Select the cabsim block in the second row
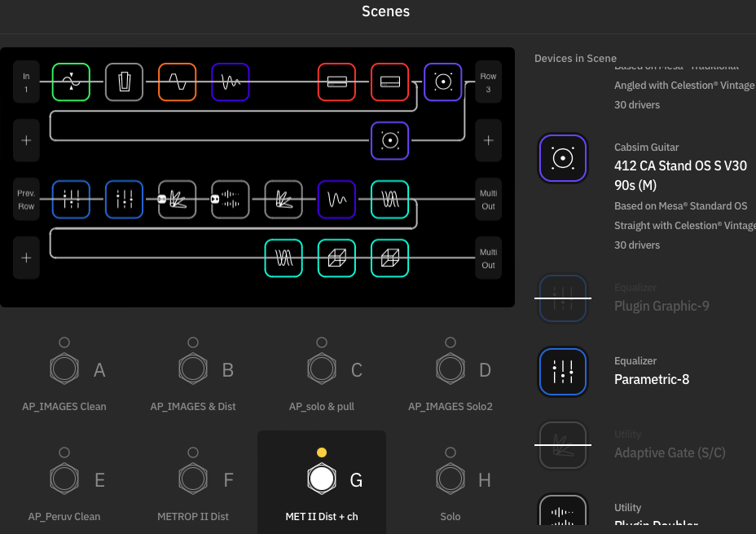This screenshot has width=756, height=534. (389, 140)
